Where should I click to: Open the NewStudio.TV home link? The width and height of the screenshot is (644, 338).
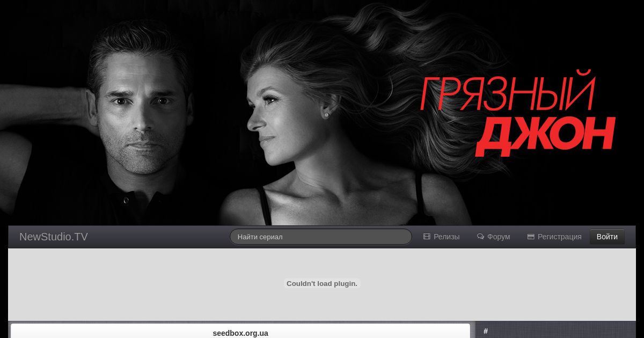tap(54, 237)
